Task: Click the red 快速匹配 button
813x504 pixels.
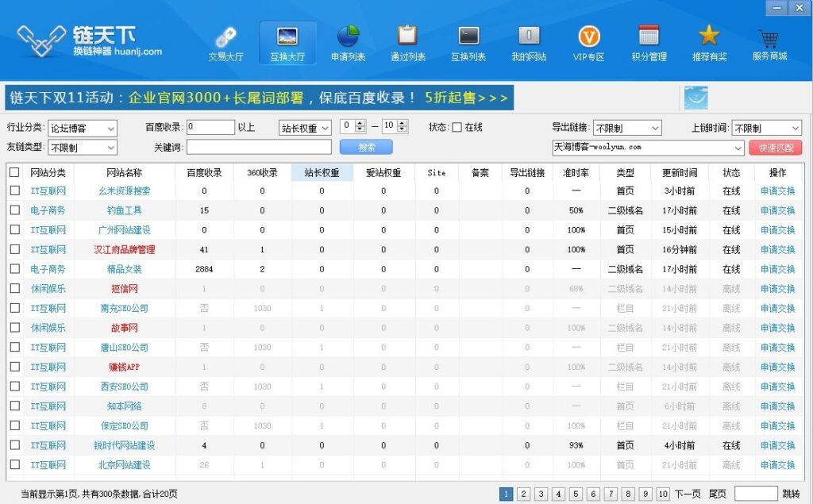Action: tap(776, 148)
